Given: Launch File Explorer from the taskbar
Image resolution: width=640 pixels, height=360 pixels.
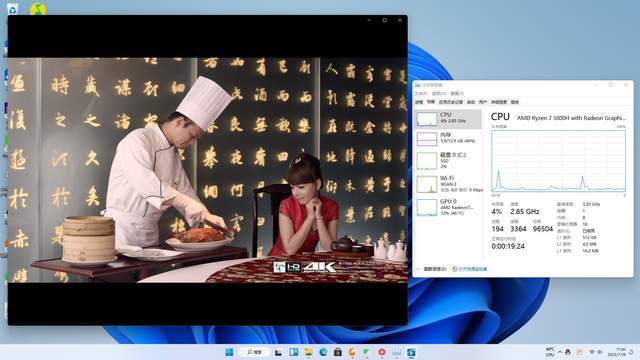Looking at the screenshot, I should tap(308, 352).
